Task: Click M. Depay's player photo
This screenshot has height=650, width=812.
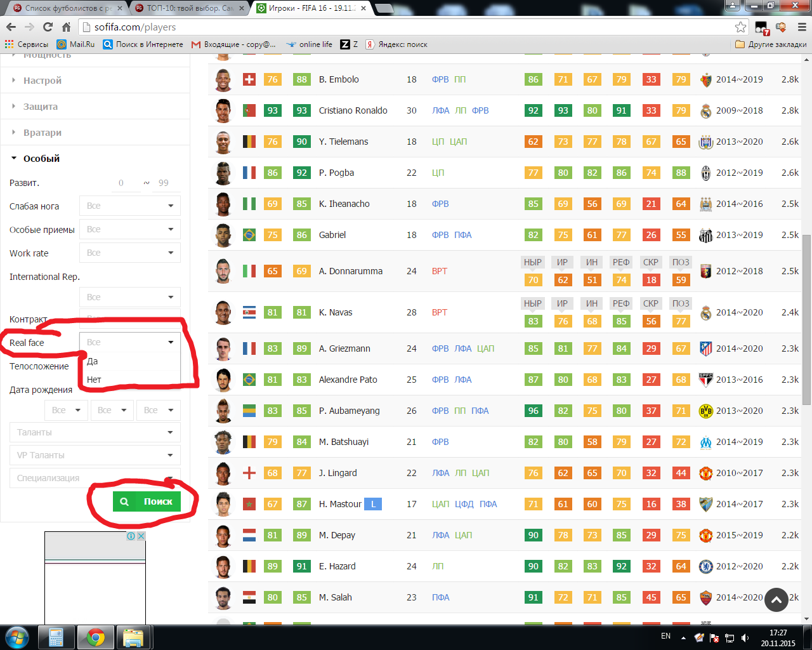Action: click(x=223, y=535)
